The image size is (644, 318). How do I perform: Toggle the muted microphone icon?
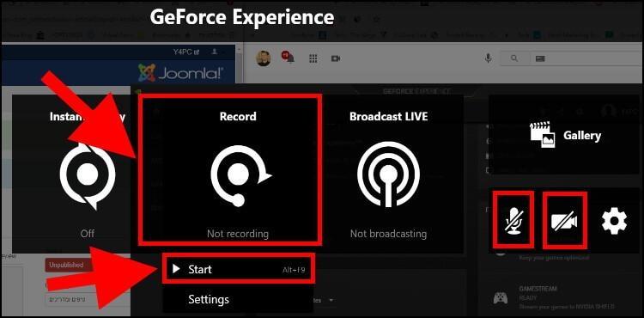(x=515, y=220)
